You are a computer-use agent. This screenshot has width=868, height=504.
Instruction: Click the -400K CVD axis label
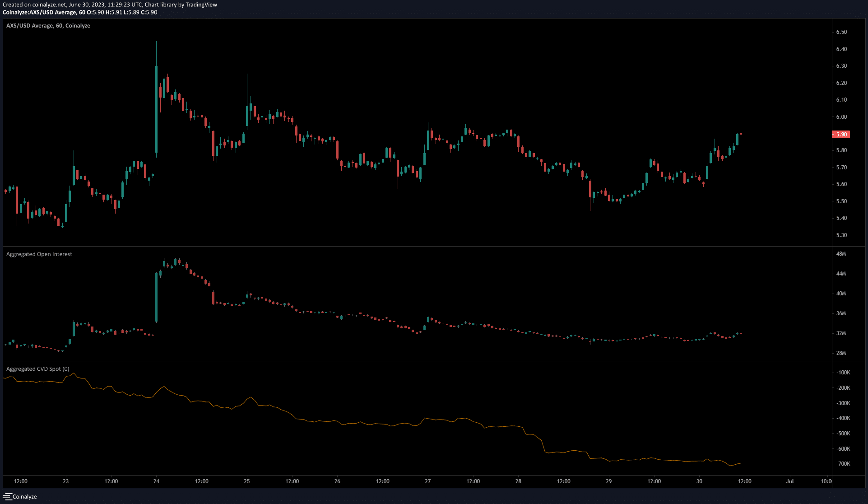click(843, 418)
